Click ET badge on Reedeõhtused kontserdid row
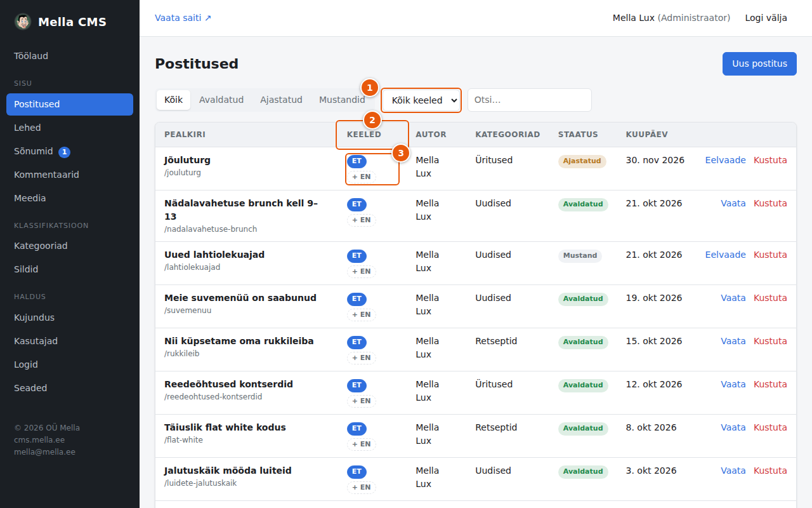 [x=357, y=385]
